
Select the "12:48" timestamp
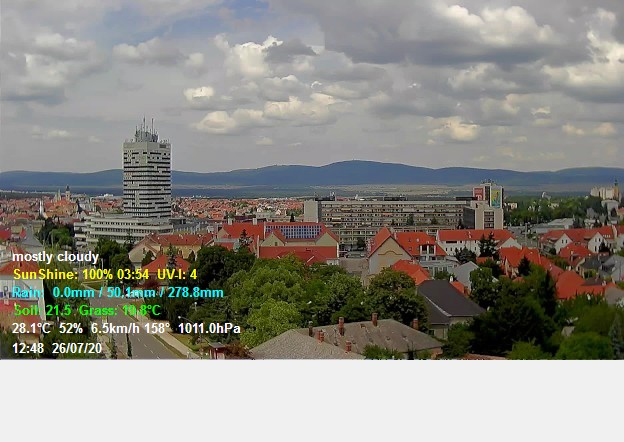[x=28, y=349]
